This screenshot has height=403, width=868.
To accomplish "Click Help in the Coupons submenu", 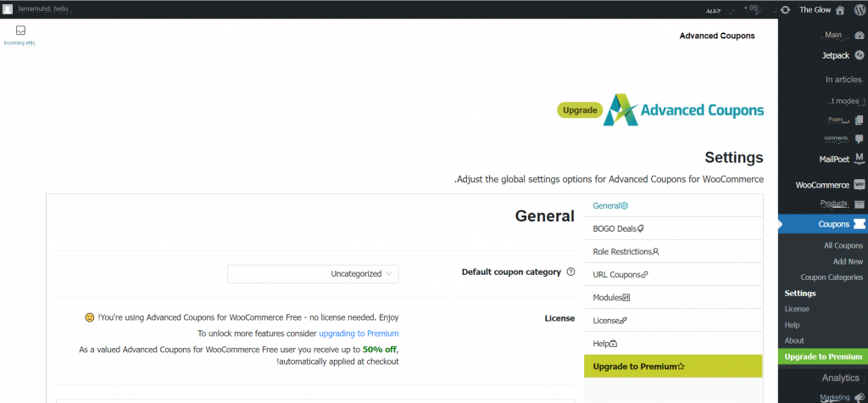I will pyautogui.click(x=793, y=325).
